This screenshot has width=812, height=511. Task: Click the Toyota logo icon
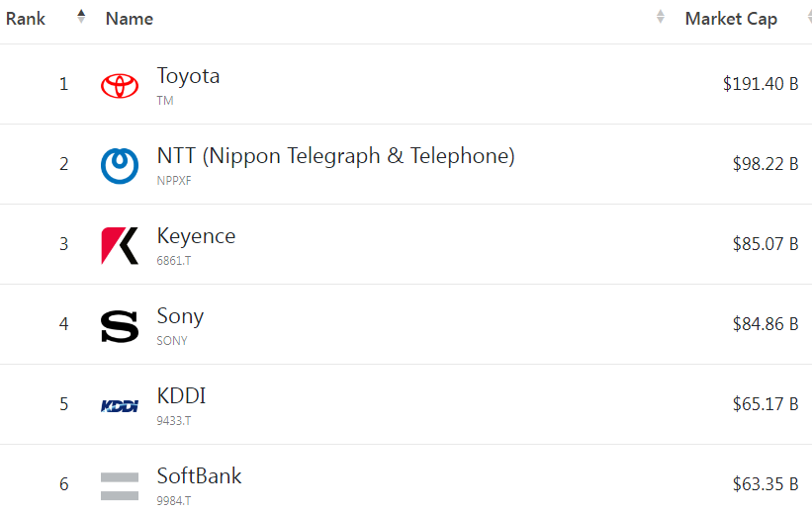(120, 85)
